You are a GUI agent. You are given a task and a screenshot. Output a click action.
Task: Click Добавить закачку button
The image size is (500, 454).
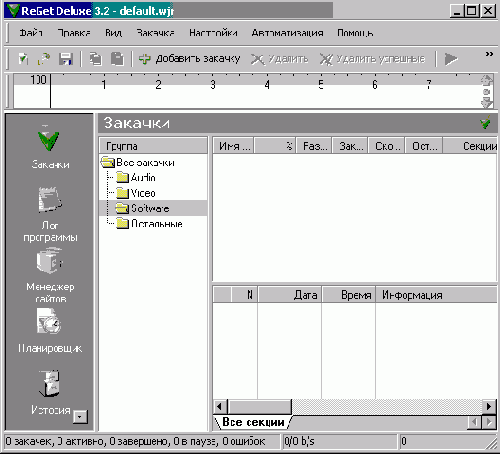(x=189, y=59)
